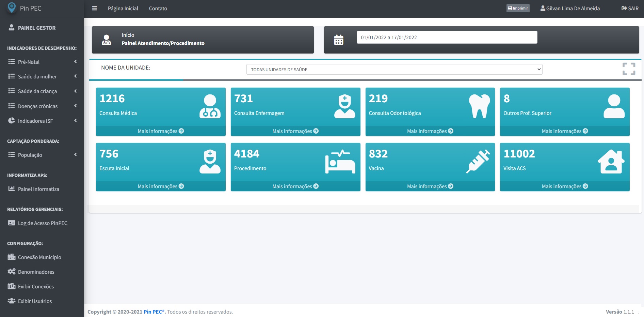The width and height of the screenshot is (644, 317).
Task: Click the list icon beside Saúde da mulher
Action: click(12, 76)
